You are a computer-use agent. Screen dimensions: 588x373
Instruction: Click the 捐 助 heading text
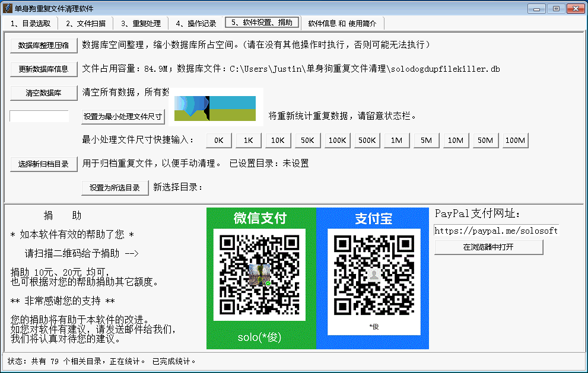point(62,215)
